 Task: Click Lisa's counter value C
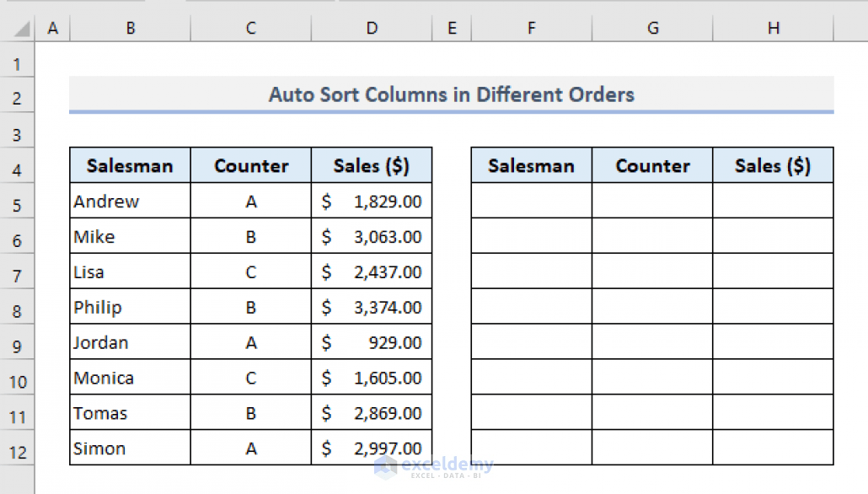[250, 271]
